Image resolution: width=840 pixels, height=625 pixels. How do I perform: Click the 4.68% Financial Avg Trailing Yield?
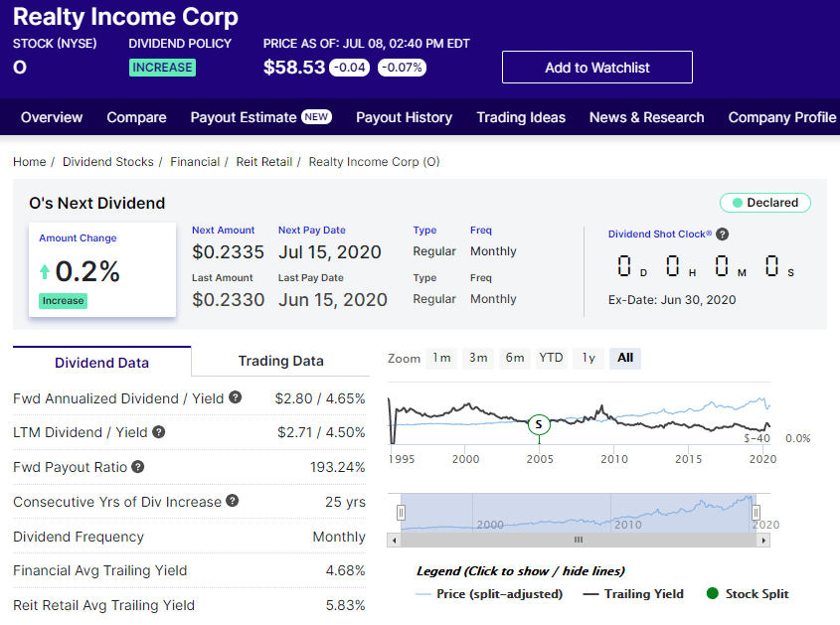(345, 570)
